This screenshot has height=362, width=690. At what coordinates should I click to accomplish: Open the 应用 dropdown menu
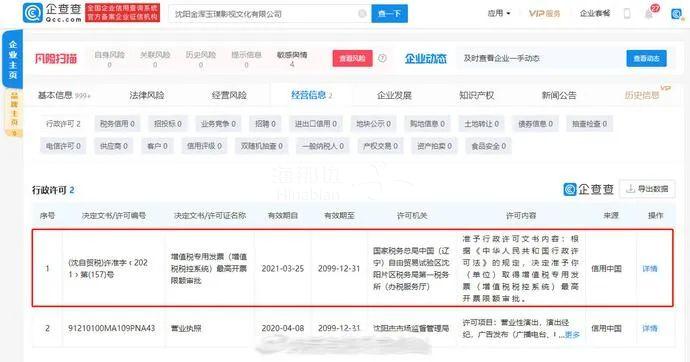click(x=499, y=14)
